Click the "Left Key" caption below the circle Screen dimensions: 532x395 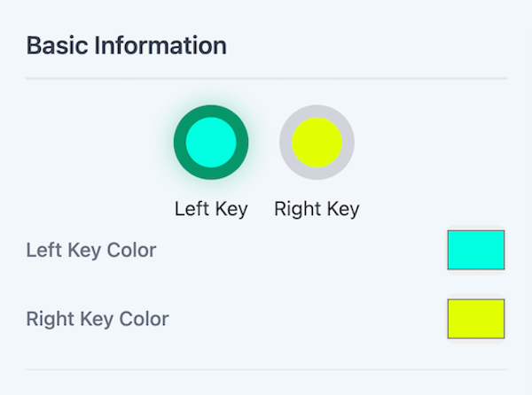[x=211, y=210]
